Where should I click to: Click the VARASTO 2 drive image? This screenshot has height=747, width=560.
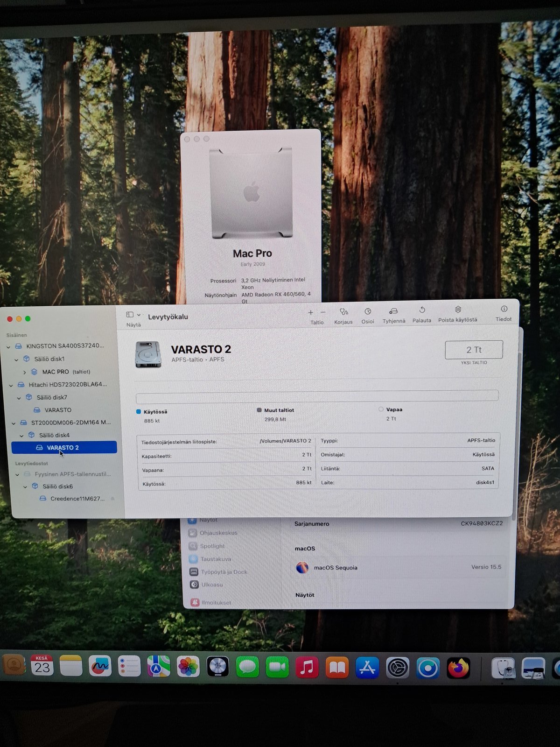[148, 354]
